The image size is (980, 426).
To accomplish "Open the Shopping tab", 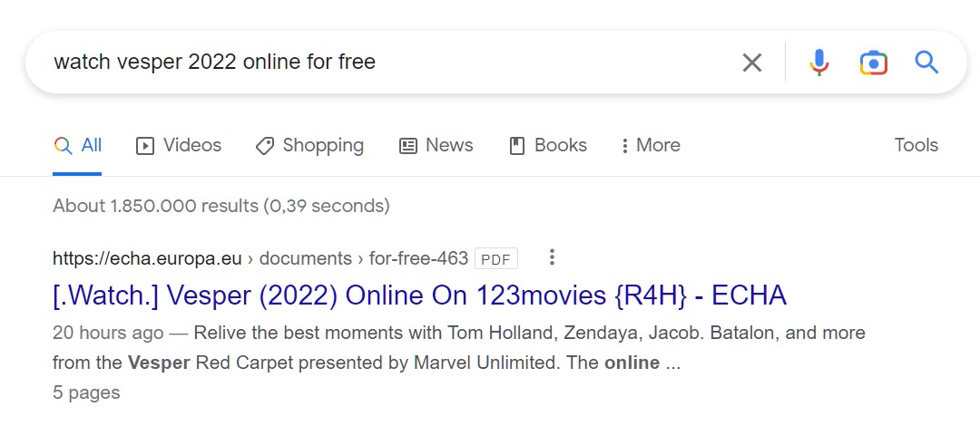I will coord(310,146).
